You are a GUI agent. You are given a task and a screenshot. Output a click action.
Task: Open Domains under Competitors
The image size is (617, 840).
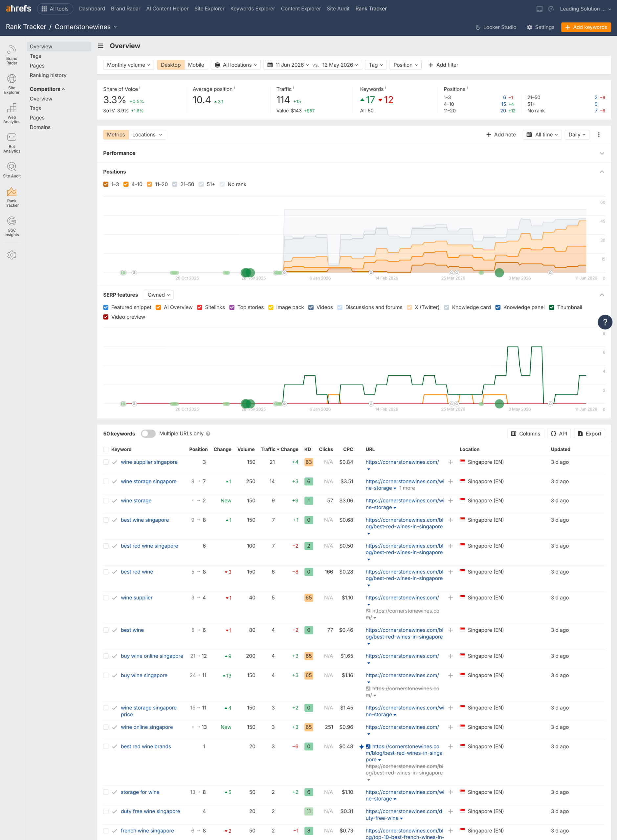pyautogui.click(x=40, y=127)
